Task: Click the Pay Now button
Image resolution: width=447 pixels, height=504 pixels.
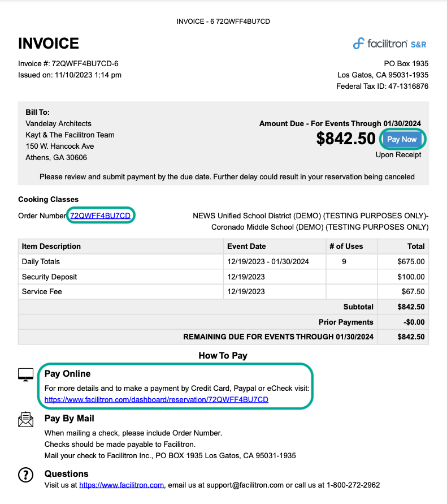Action: 402,139
